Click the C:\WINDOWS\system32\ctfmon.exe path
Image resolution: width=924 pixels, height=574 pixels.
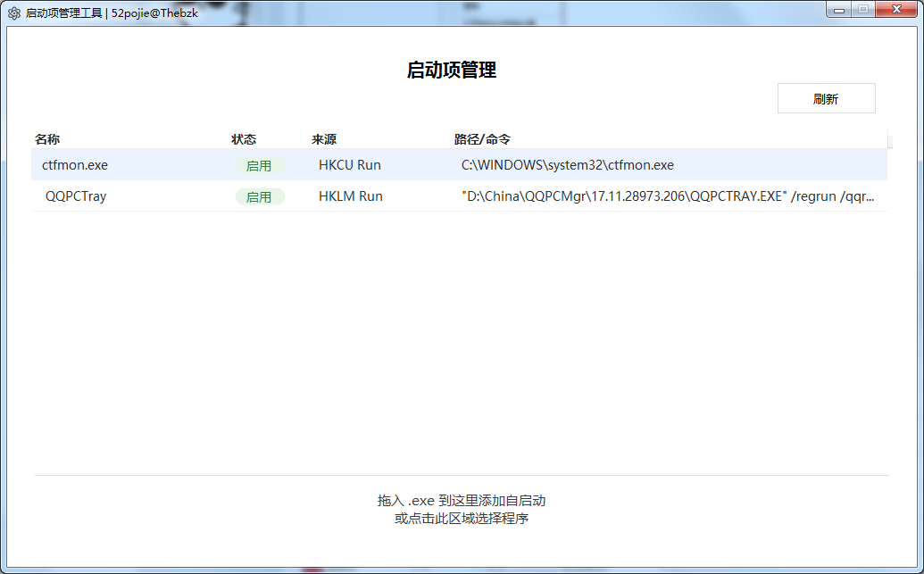click(x=567, y=165)
